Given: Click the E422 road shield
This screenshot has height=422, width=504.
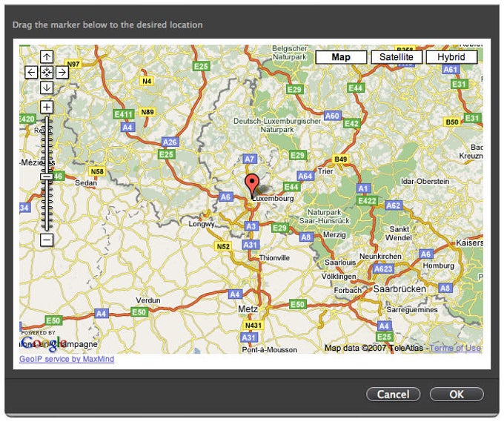Looking at the screenshot, I should (367, 201).
